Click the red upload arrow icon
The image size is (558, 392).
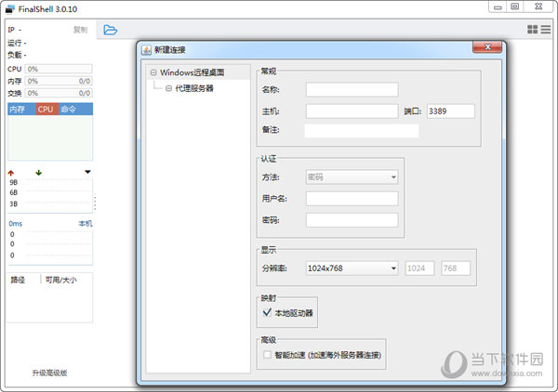point(11,173)
